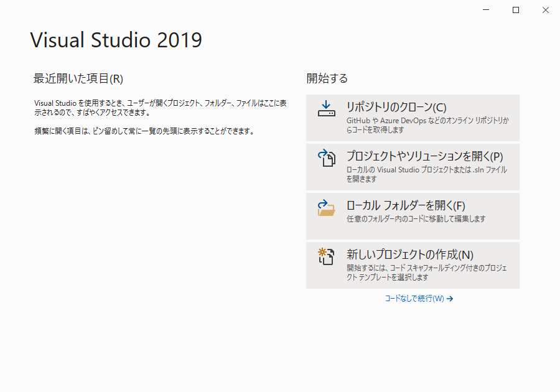
Task: Start 新しいプロジェクトの作成(N)
Action: point(410,254)
